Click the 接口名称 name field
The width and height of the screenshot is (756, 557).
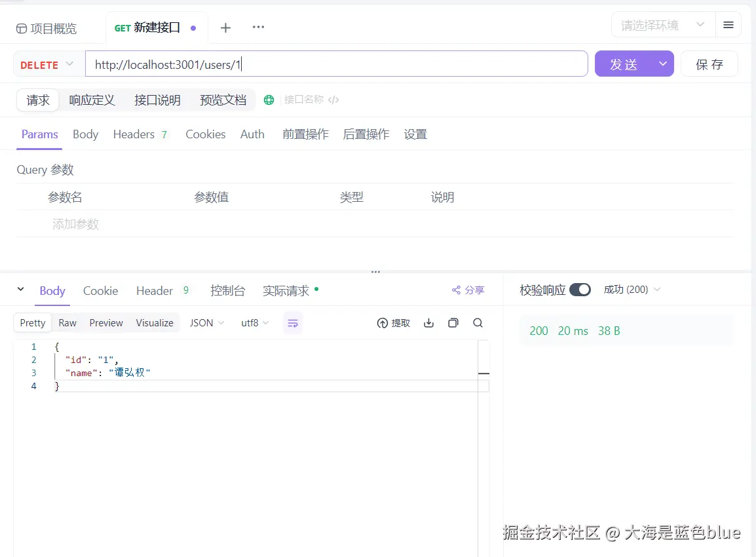(304, 100)
